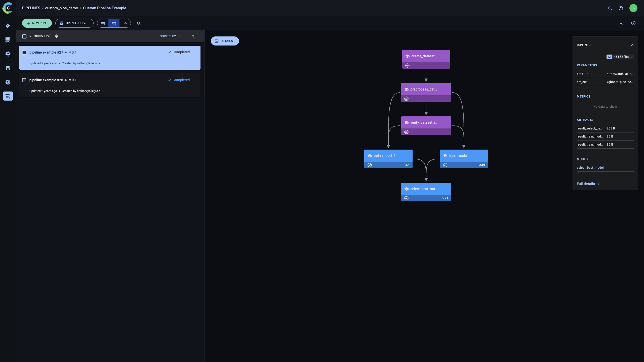Open Datasets from the left sidebar

point(8,68)
